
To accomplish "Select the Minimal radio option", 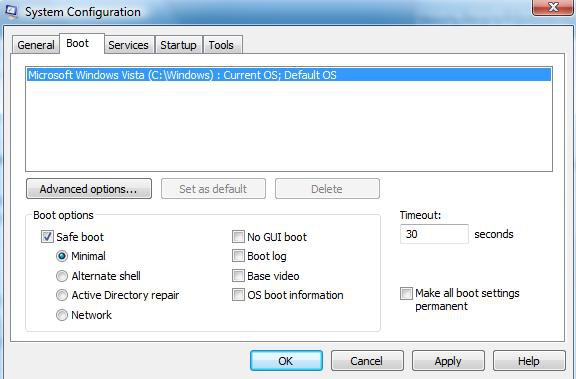I will pos(62,256).
